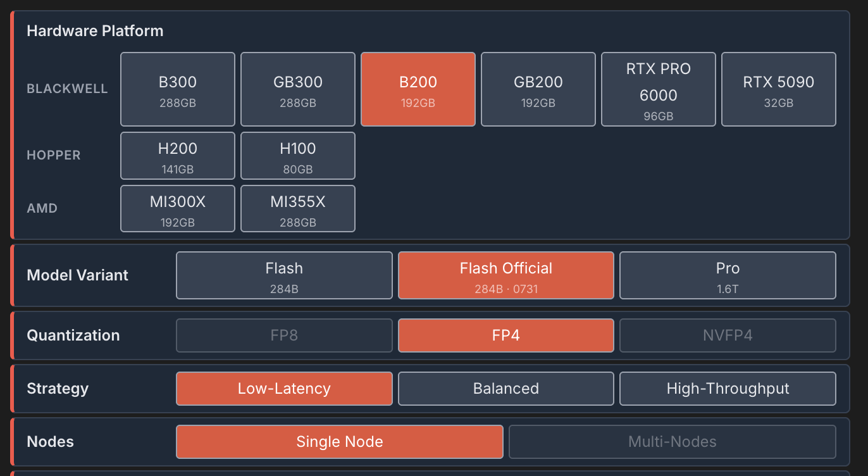The image size is (868, 476).
Task: Select FP4 quantization
Action: (506, 335)
